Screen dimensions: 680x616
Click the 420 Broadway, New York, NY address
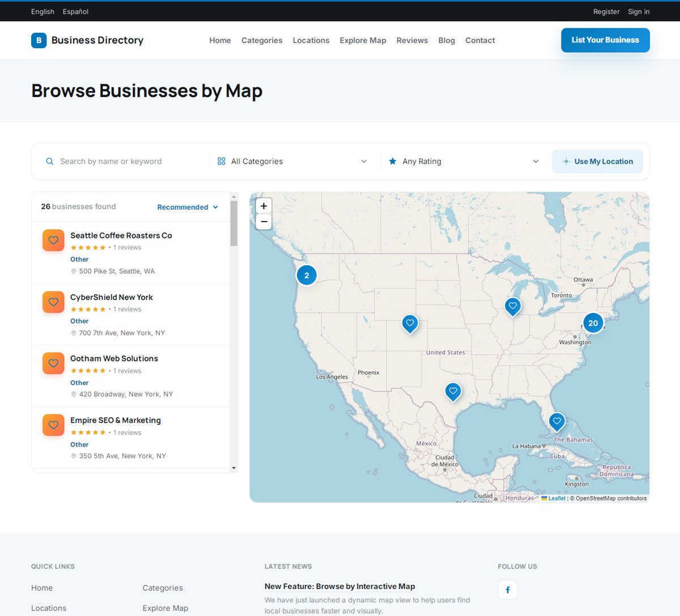coord(126,394)
